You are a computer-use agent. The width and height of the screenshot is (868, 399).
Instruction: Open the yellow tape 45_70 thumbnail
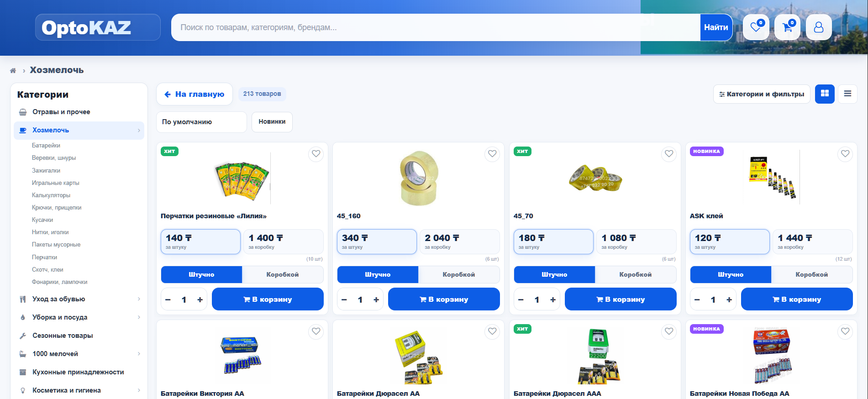[595, 178]
